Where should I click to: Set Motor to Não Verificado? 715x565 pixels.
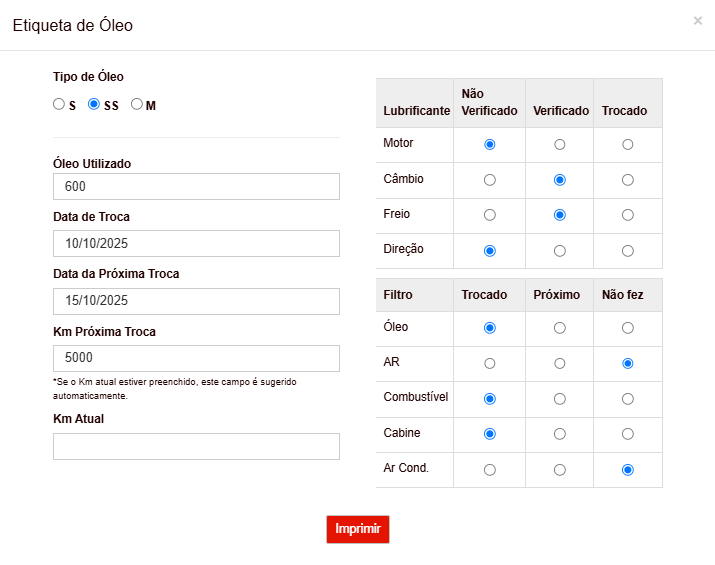(x=490, y=145)
